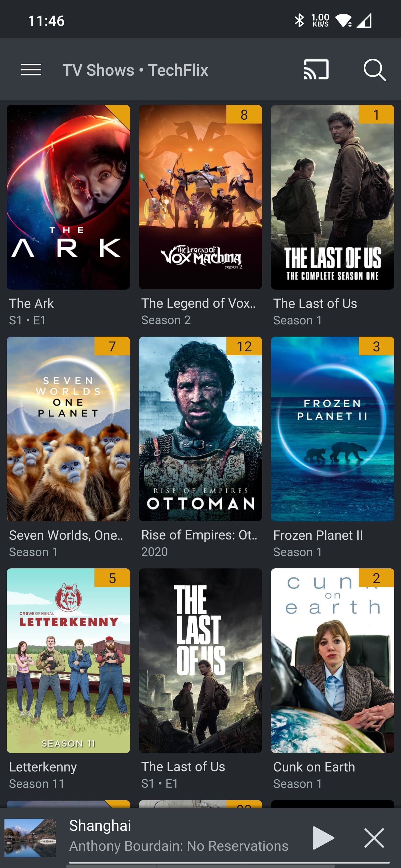The height and width of the screenshot is (868, 401).
Task: Open The Last of Us S1 E1 poster
Action: (x=200, y=661)
